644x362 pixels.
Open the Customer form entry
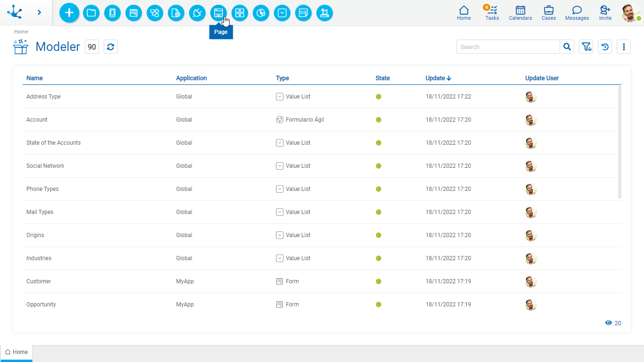click(322, 281)
